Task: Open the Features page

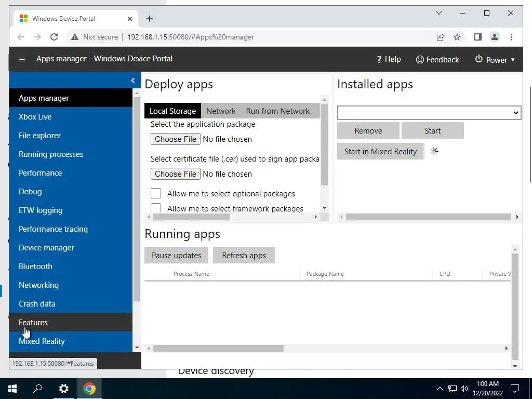Action: click(x=71, y=322)
